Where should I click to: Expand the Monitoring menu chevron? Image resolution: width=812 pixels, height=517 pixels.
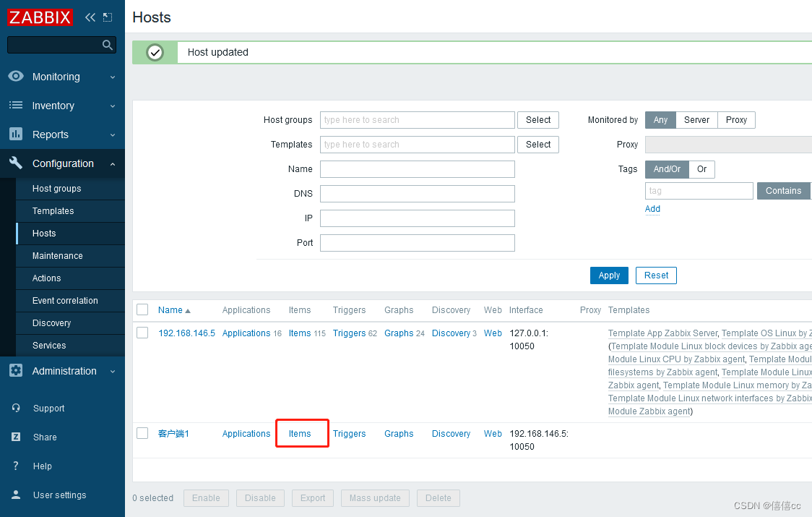click(113, 77)
